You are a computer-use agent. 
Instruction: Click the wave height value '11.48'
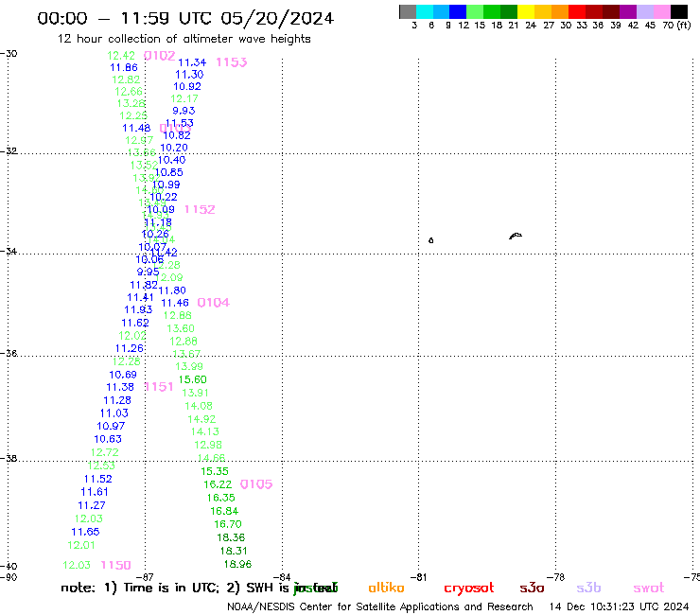[136, 128]
